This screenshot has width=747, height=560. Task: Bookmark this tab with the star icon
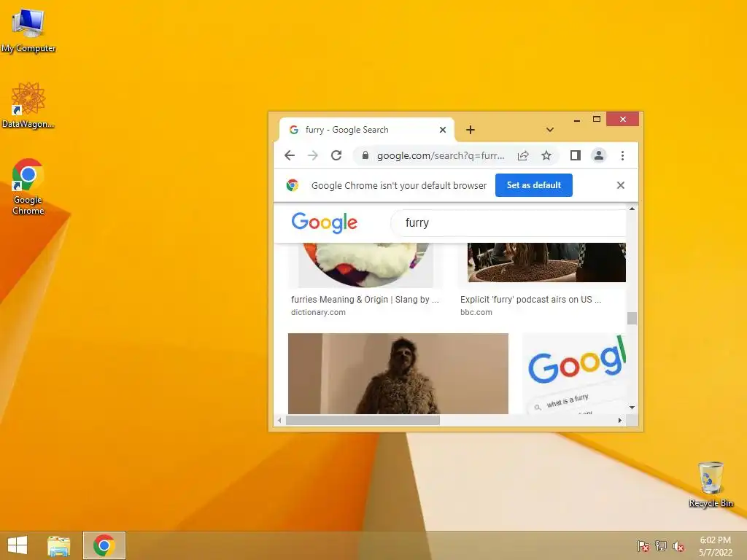pos(546,156)
